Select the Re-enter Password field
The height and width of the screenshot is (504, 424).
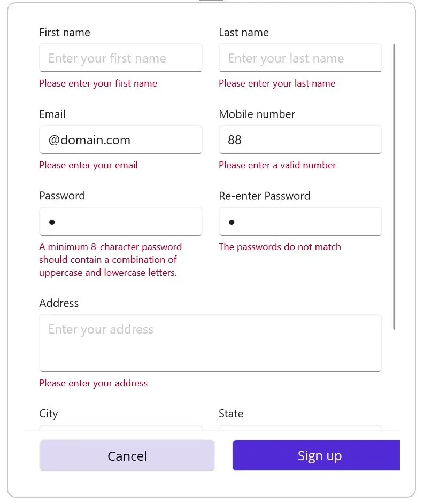[300, 221]
